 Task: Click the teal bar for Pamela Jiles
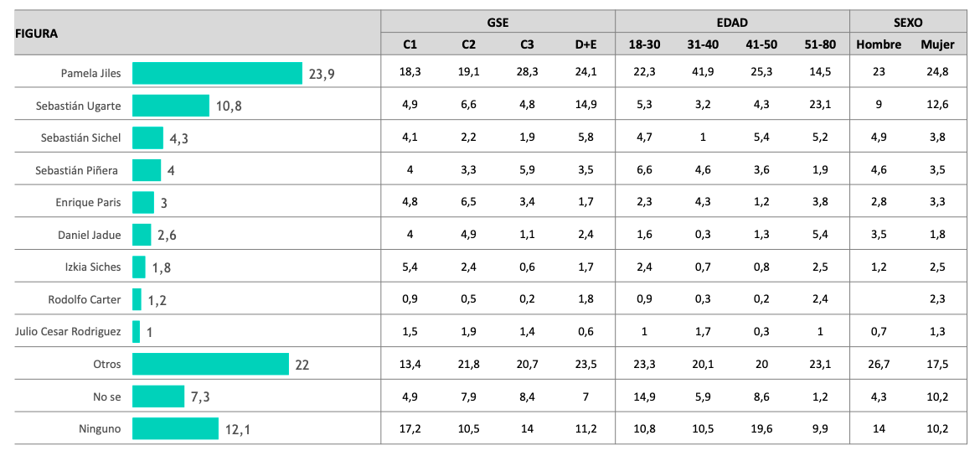(x=217, y=73)
